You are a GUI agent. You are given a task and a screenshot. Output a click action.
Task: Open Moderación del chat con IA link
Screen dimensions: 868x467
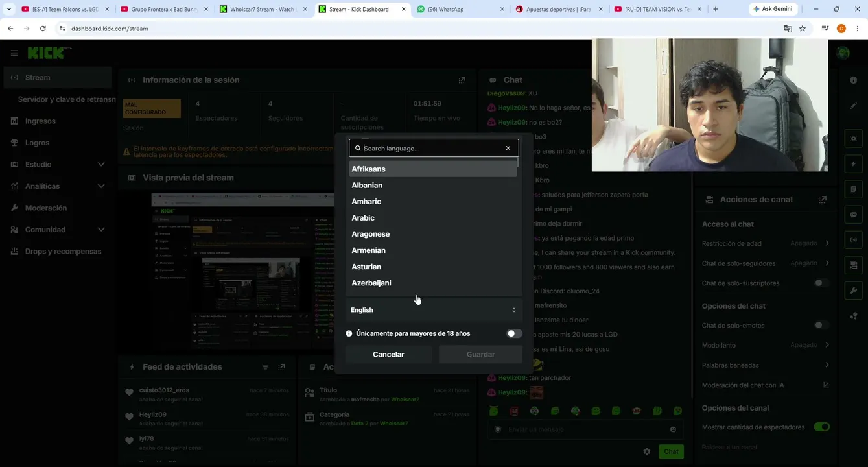click(x=766, y=385)
